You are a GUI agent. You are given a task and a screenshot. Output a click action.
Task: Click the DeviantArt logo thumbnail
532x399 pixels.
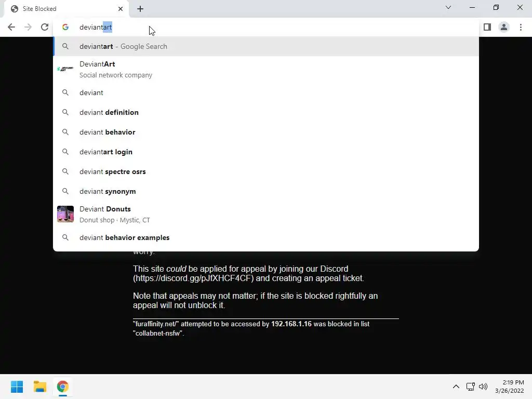pyautogui.click(x=65, y=69)
